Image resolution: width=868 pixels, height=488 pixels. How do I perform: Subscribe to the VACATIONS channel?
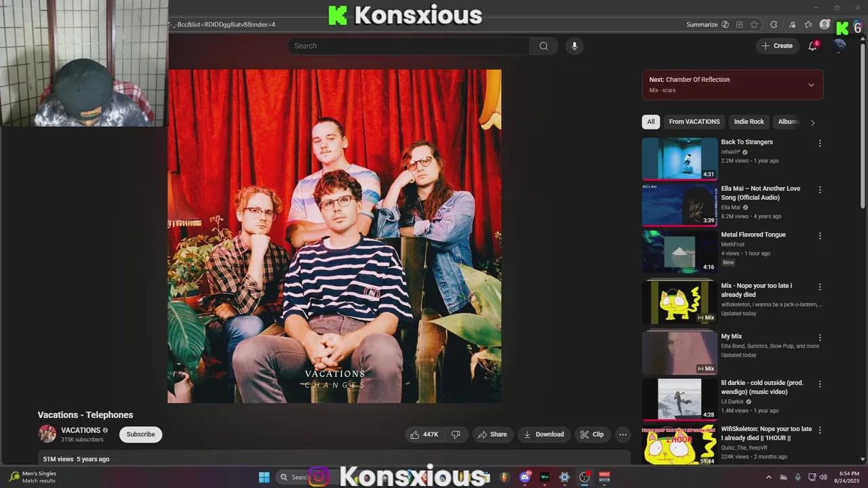140,434
